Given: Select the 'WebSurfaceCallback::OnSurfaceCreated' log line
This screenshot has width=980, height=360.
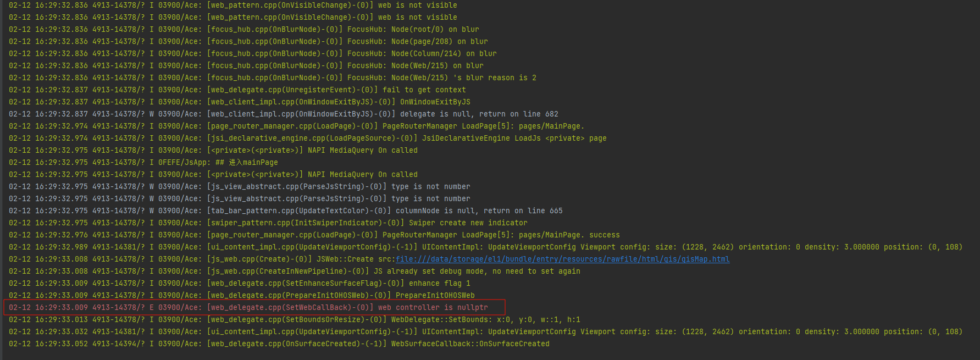Looking at the screenshot, I should point(279,344).
